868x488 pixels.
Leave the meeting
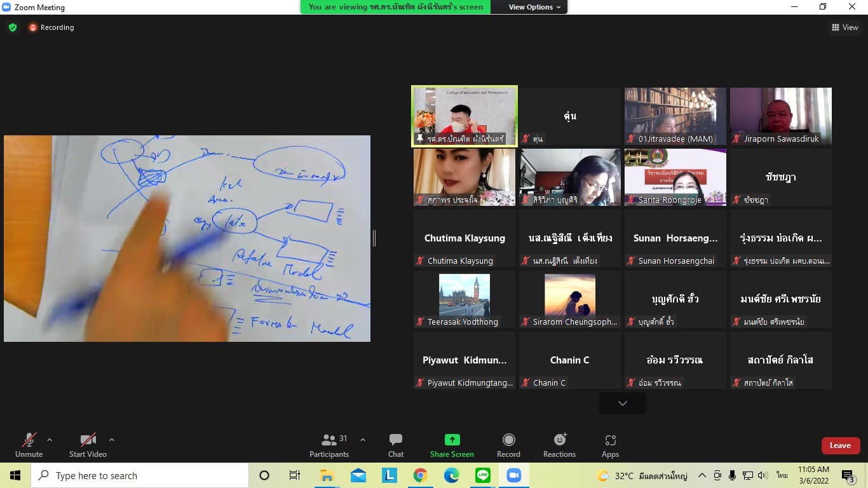tap(840, 445)
